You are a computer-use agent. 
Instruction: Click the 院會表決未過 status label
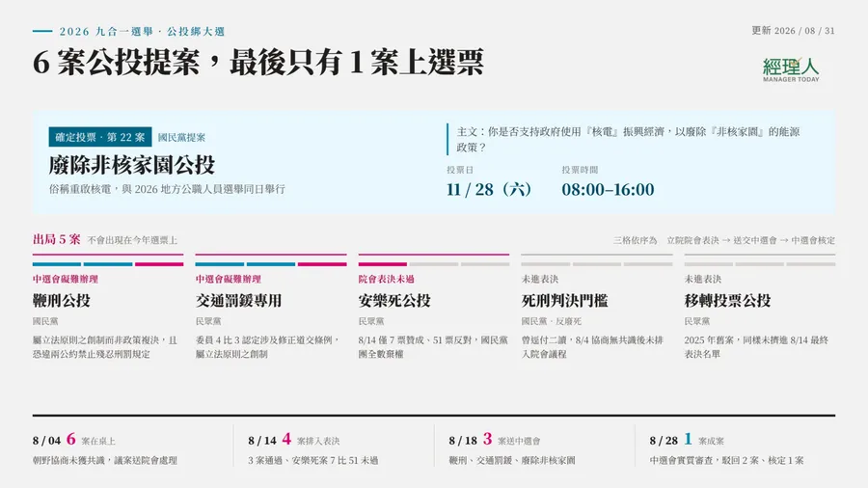[386, 279]
